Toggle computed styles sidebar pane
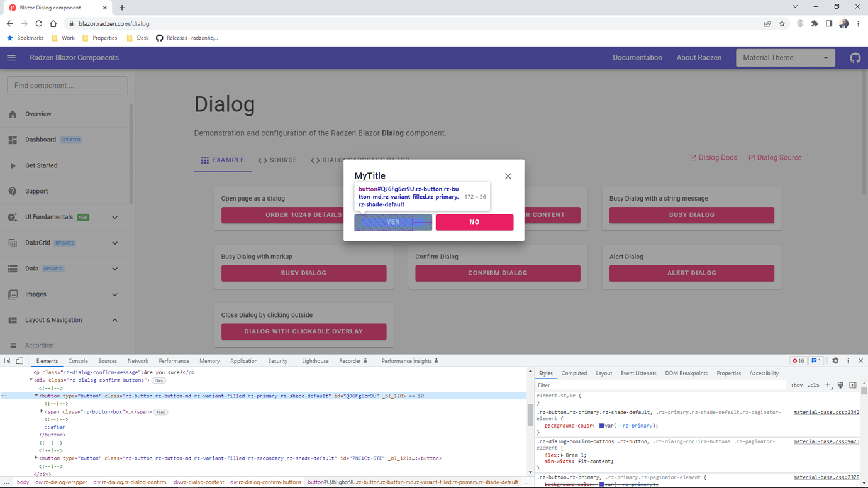Screen dimensions: 868x488 click(853, 385)
